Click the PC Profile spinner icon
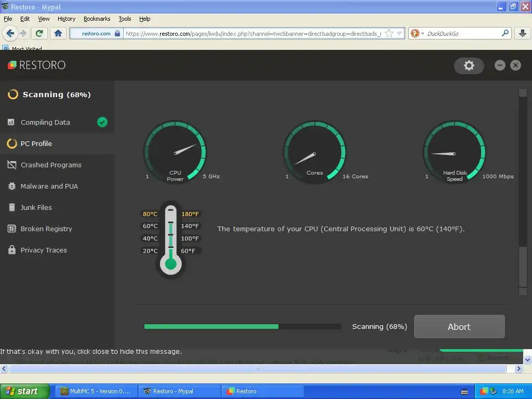532x399 pixels. click(11, 143)
